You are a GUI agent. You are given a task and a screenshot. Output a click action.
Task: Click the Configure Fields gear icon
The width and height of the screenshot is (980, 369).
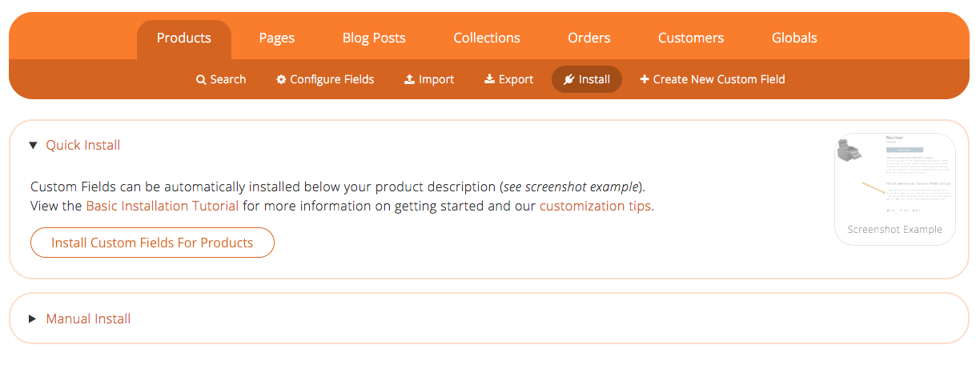click(x=281, y=79)
